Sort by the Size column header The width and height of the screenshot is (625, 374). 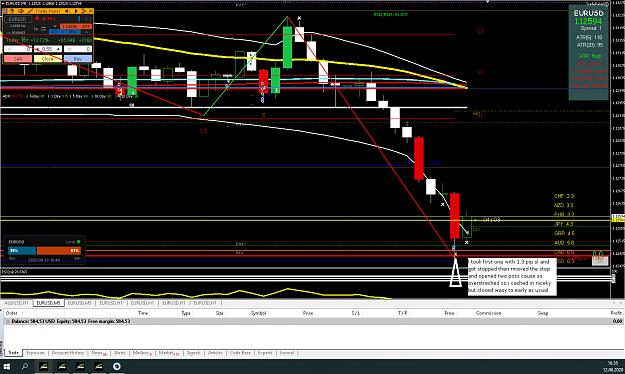[x=220, y=313]
